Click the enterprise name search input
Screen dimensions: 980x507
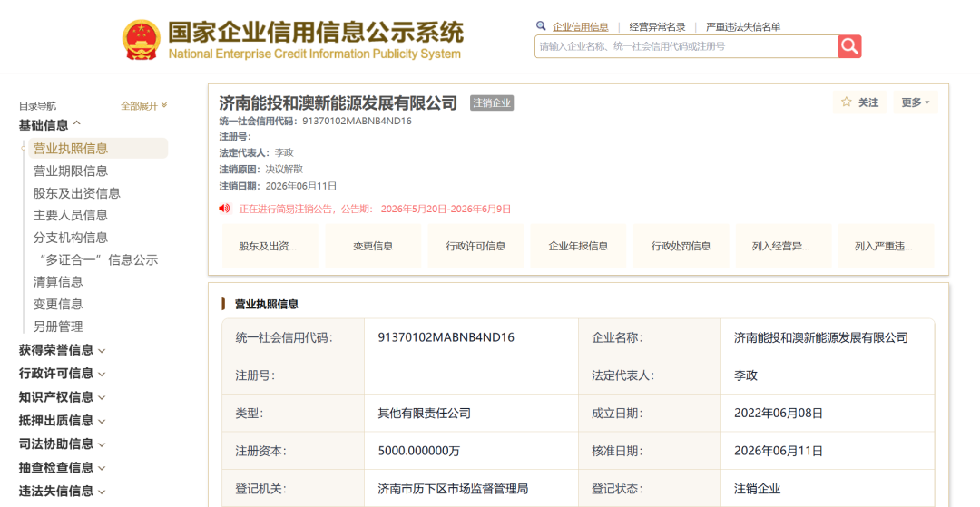click(686, 46)
